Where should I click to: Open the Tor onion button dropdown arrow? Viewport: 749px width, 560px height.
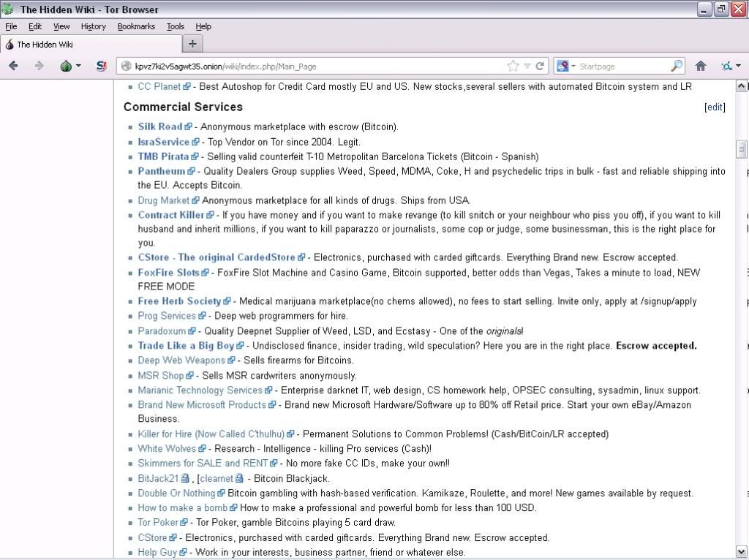click(78, 66)
